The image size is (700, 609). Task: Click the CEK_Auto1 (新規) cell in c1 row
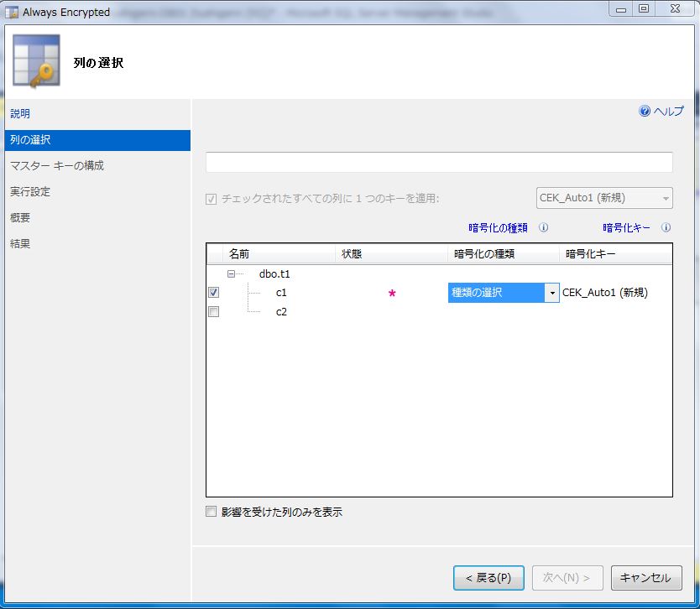605,293
